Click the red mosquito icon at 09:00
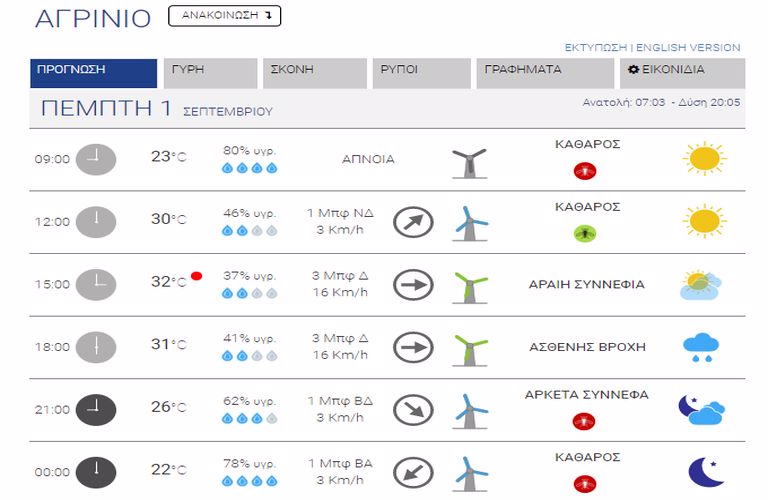The width and height of the screenshot is (768, 500). (x=585, y=171)
